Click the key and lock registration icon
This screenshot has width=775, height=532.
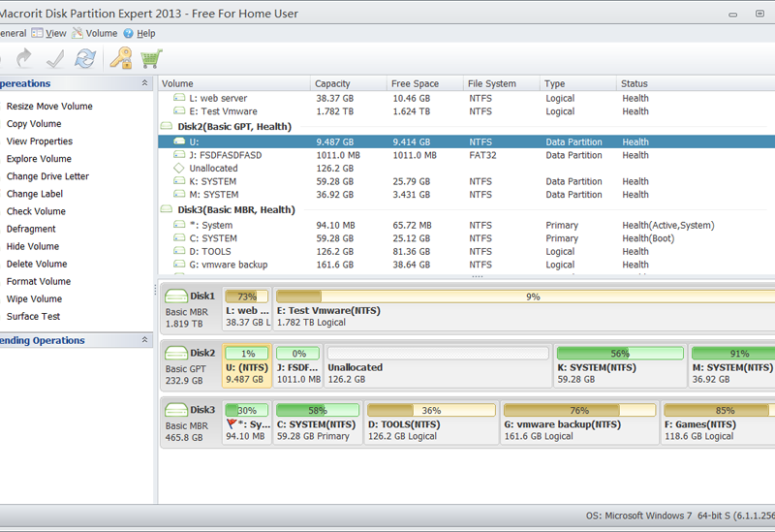[x=121, y=58]
